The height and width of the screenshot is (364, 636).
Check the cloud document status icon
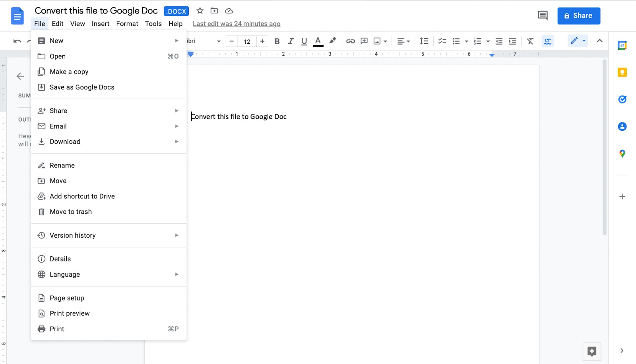click(229, 11)
